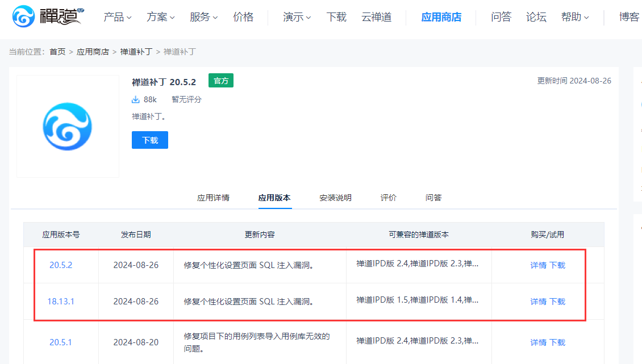The image size is (642, 364).
Task: Expand the 产品 dropdown menu
Action: point(117,17)
